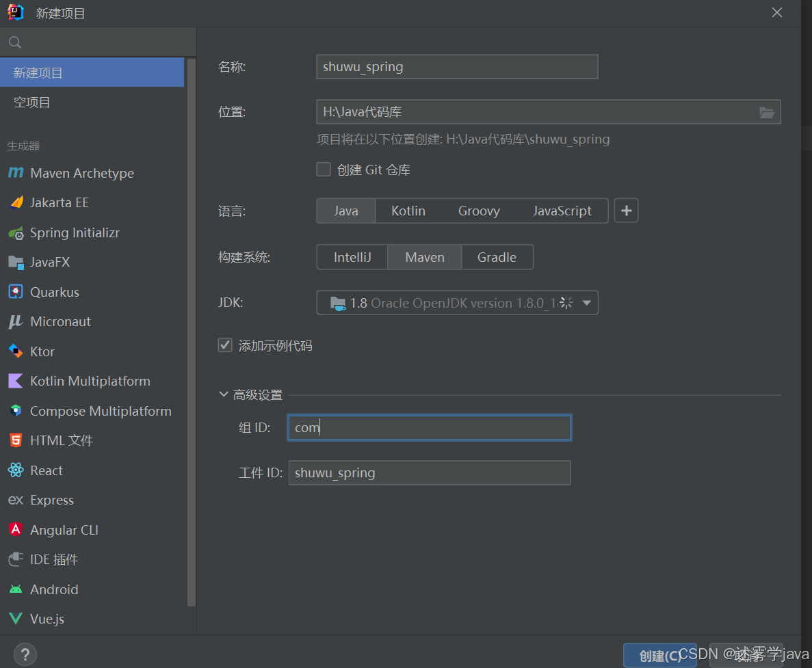This screenshot has width=812, height=668.
Task: Select Java as the language
Action: click(346, 211)
